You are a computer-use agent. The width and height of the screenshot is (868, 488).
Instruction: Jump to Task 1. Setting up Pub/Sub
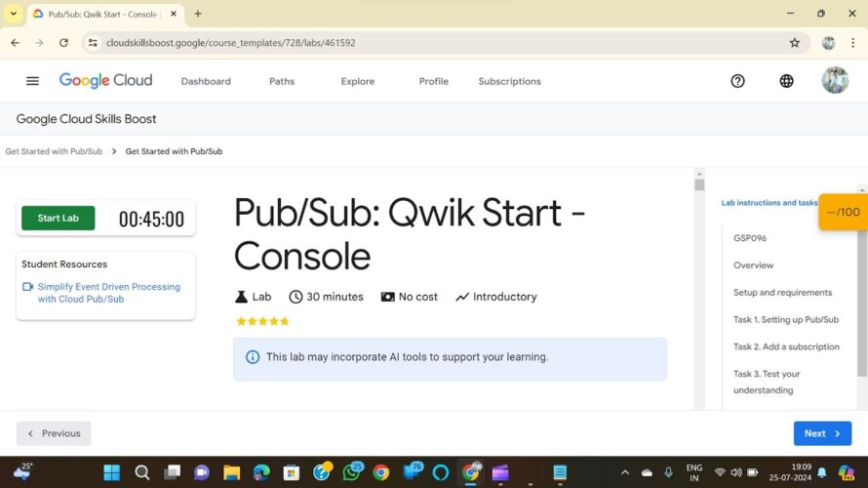click(x=785, y=319)
